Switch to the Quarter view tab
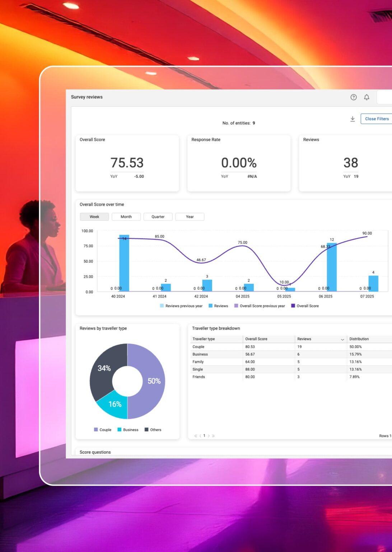This screenshot has width=392, height=552. (158, 217)
